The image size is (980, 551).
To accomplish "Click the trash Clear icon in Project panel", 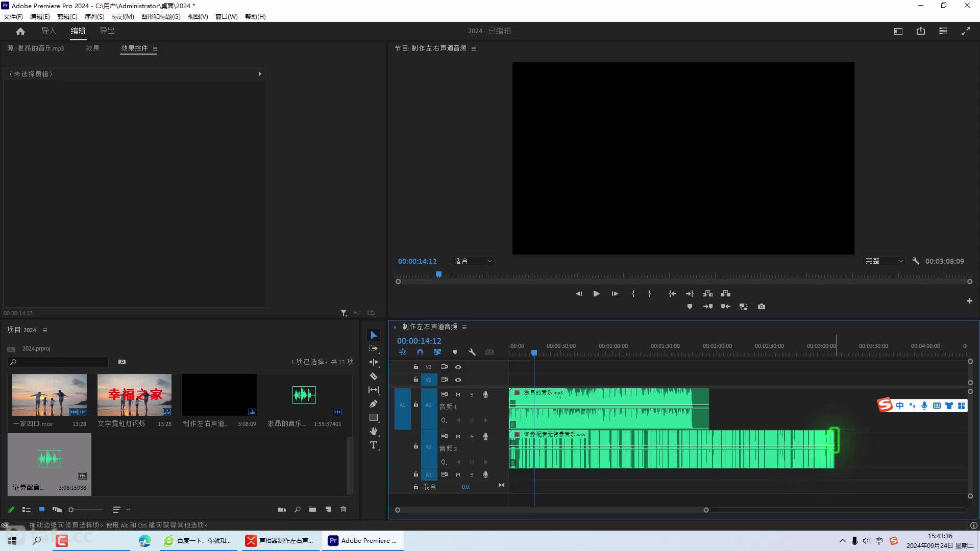I will (x=343, y=509).
